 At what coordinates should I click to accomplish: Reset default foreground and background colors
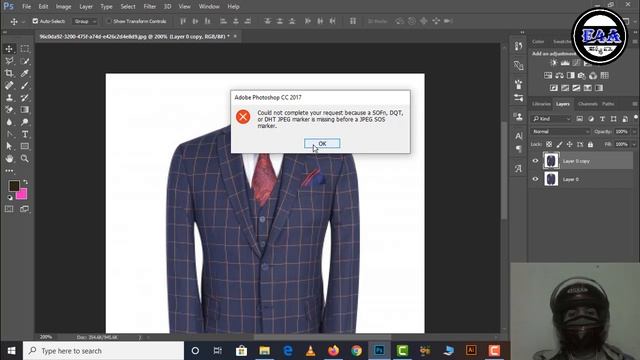click(x=10, y=198)
